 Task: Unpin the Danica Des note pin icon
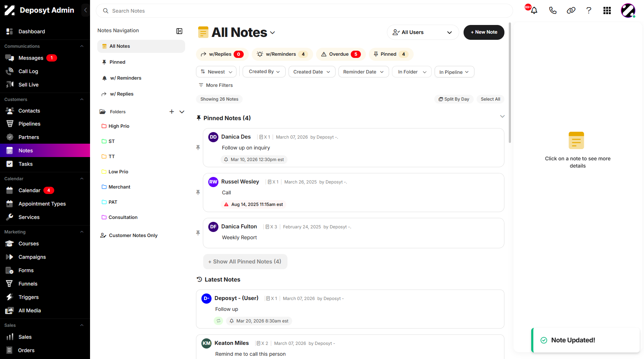click(198, 148)
